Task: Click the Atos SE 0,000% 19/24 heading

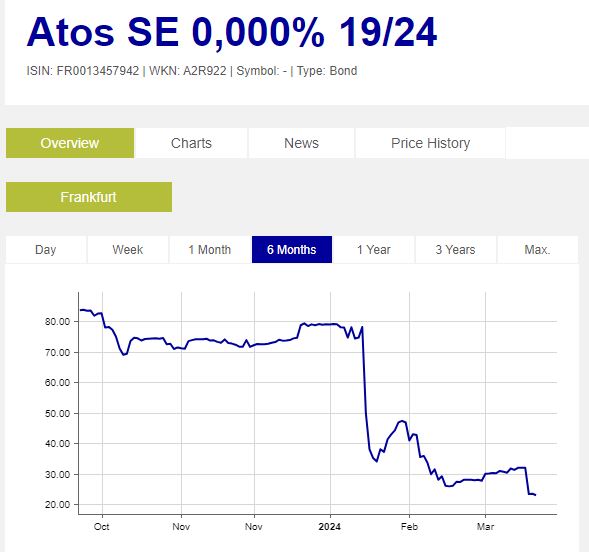Action: pyautogui.click(x=232, y=32)
